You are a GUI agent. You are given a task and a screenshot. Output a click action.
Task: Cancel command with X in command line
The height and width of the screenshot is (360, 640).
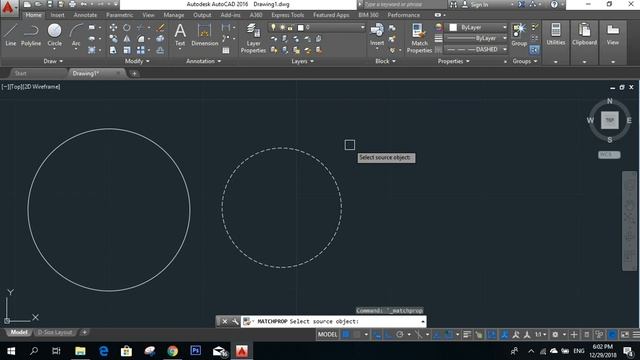coord(224,322)
